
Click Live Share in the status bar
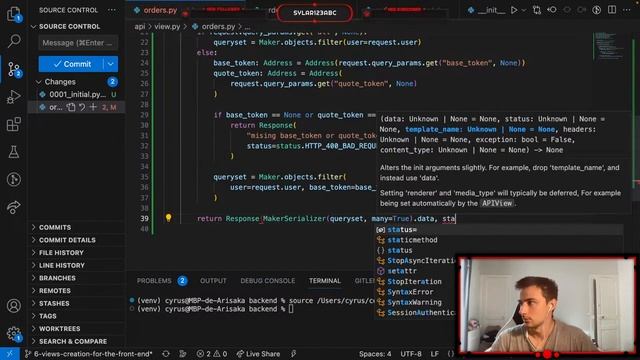[258, 354]
